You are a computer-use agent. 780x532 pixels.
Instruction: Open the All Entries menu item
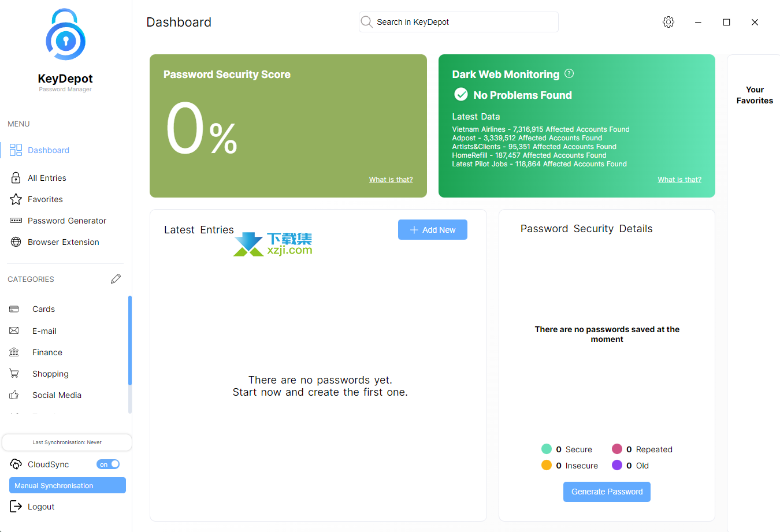[x=47, y=178]
